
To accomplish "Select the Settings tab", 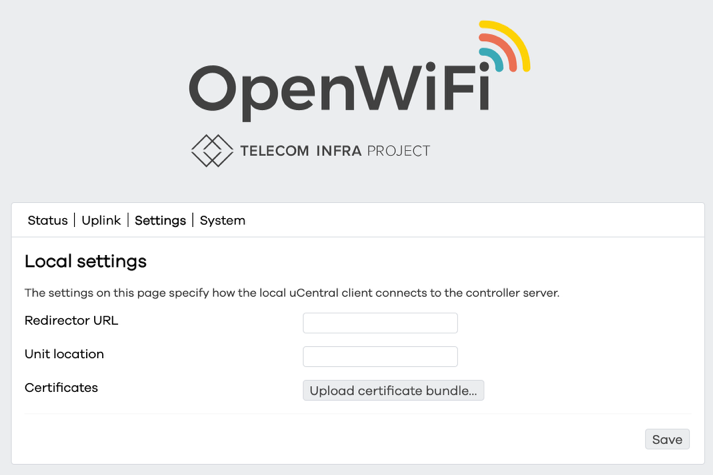I will [160, 220].
